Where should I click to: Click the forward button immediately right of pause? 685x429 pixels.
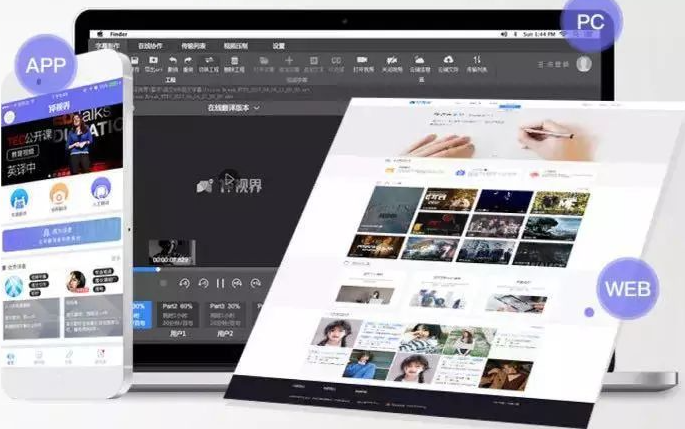point(237,284)
